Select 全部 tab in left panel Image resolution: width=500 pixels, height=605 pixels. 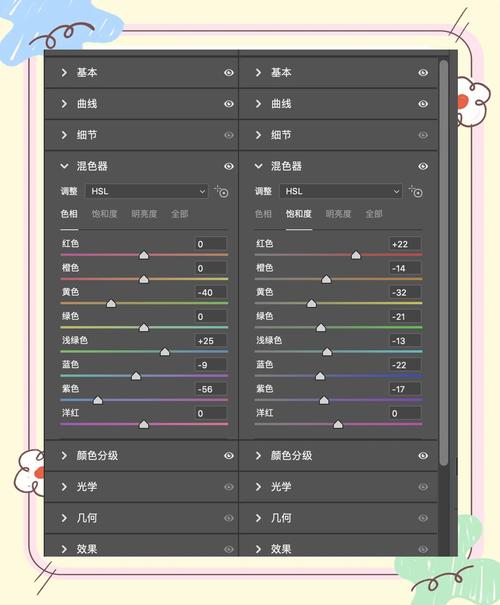[179, 214]
